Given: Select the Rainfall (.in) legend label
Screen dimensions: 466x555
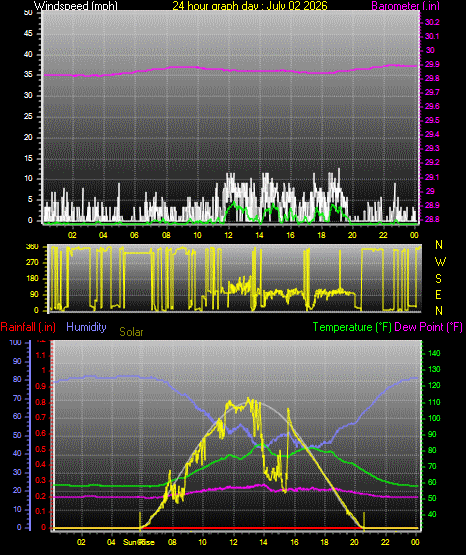Looking at the screenshot, I should click(x=28, y=327).
